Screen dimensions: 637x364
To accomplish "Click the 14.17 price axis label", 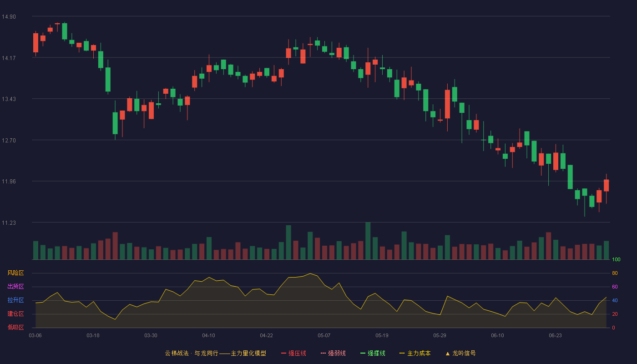I will pyautogui.click(x=9, y=58).
